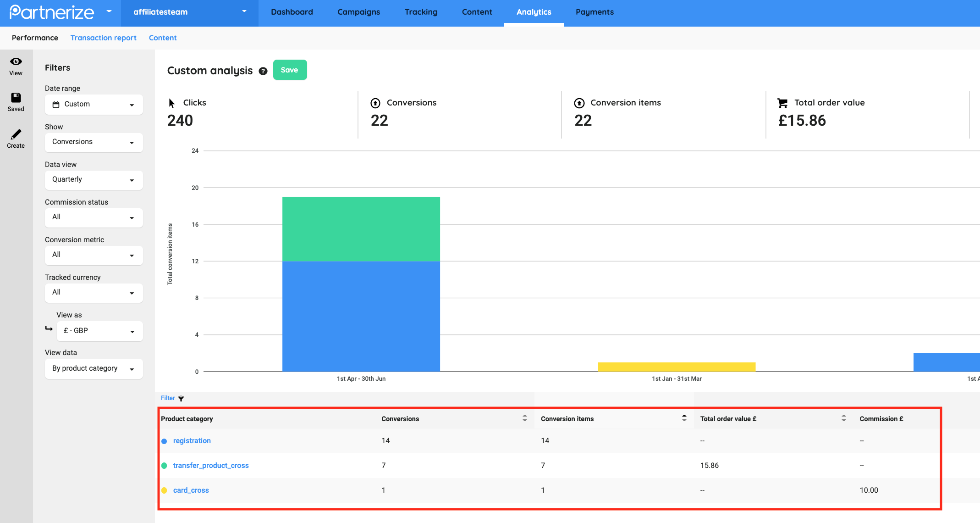980x523 pixels.
Task: Go to the Campaigns menu
Action: (358, 12)
